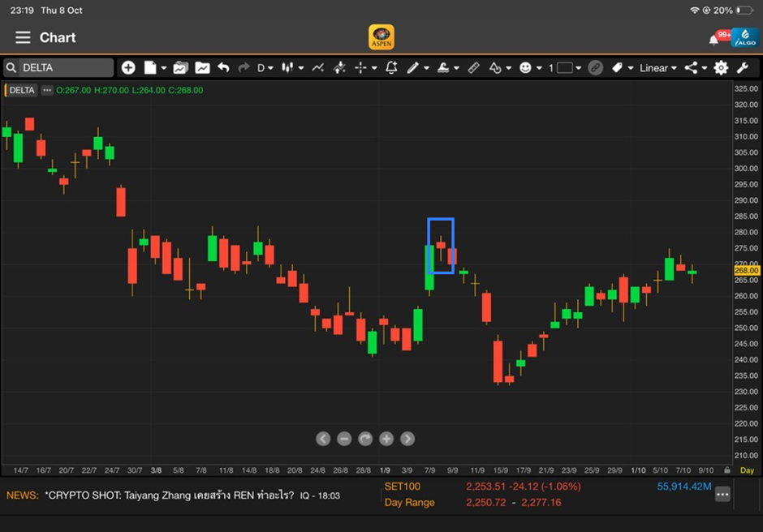This screenshot has width=763, height=532.
Task: Expand the pencil tool dropdown arrow
Action: coord(426,68)
